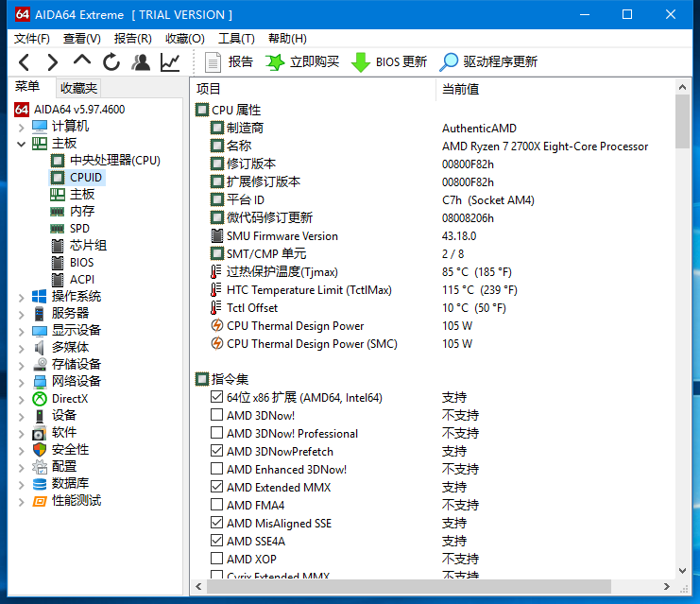This screenshot has height=604, width=700.
Task: Select the 芯片组 chipset icon
Action: (x=58, y=245)
